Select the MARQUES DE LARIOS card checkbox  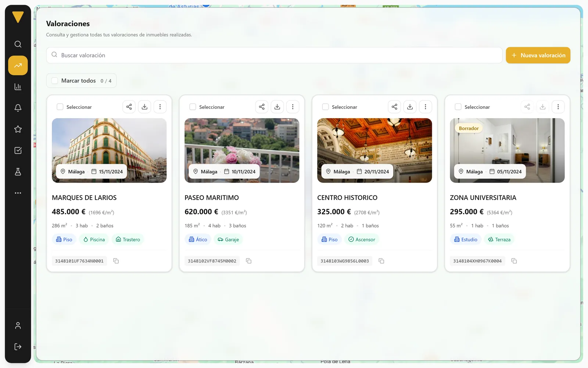pyautogui.click(x=60, y=107)
